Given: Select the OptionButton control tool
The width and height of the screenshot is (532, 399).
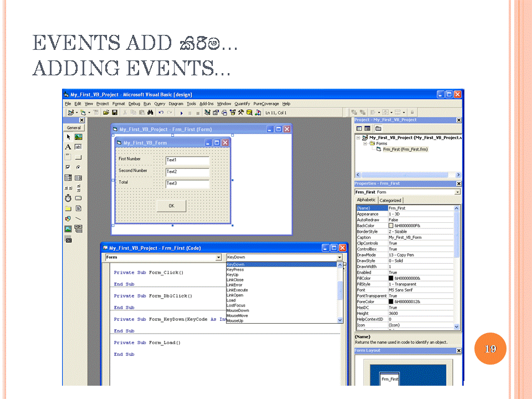Looking at the screenshot, I should pos(78,167).
